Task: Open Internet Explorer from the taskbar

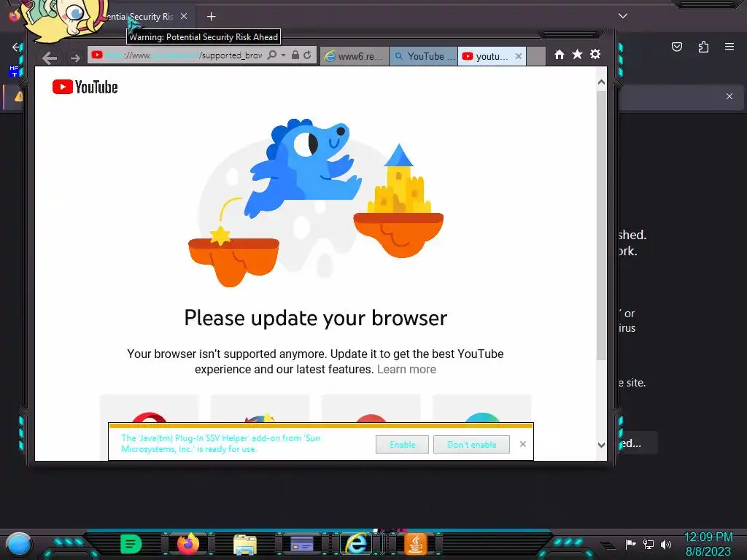Action: (x=357, y=543)
